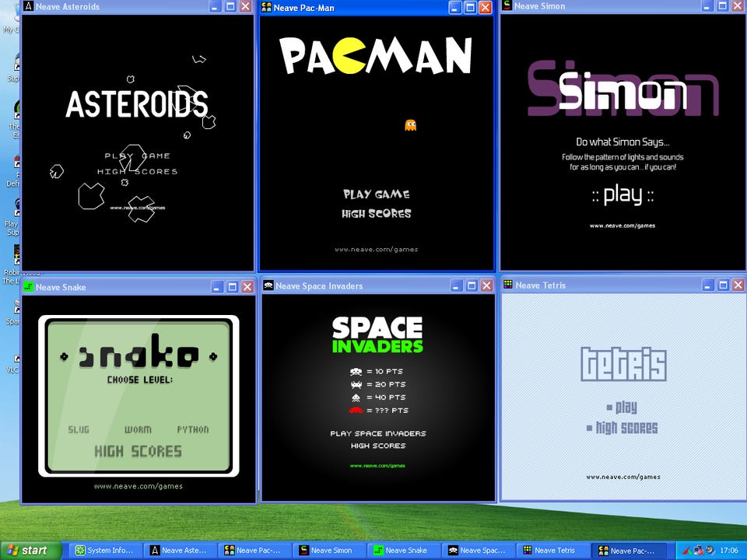Click Play Space Invaders link
The height and width of the screenshot is (560, 747).
(x=378, y=433)
